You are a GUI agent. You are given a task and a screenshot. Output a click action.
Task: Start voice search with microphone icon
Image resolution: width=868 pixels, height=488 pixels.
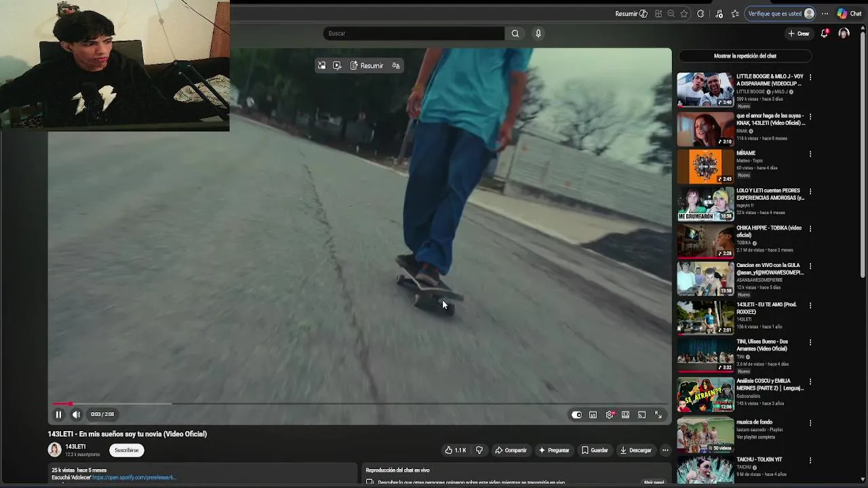point(538,33)
